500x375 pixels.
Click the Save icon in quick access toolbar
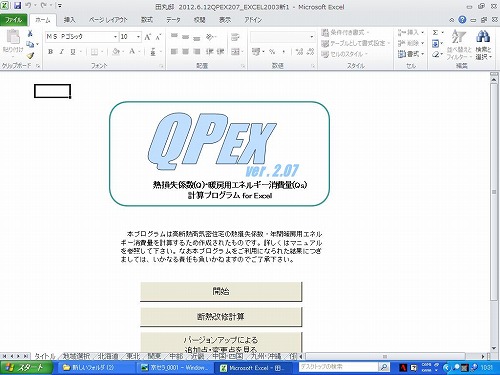click(x=17, y=6)
